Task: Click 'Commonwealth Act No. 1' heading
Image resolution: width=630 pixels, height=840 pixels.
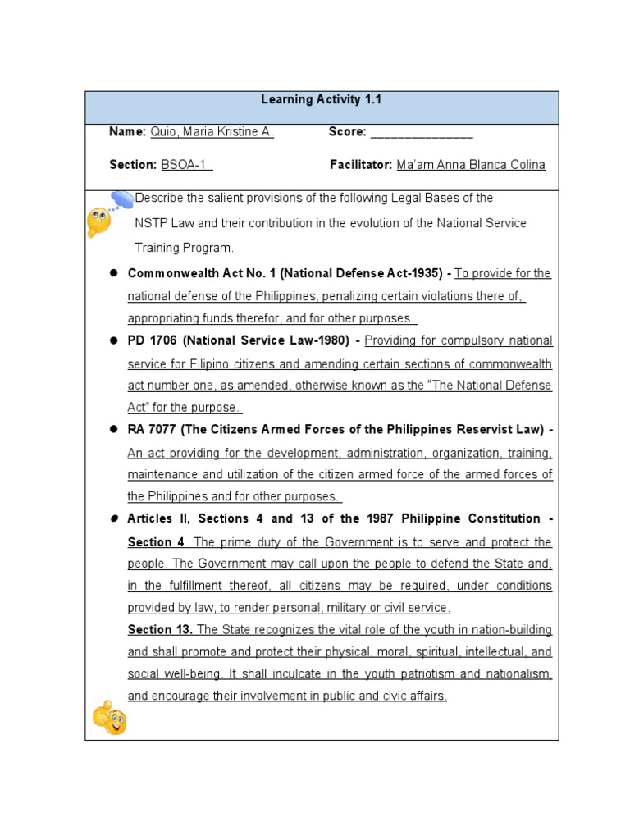Action: [285, 273]
